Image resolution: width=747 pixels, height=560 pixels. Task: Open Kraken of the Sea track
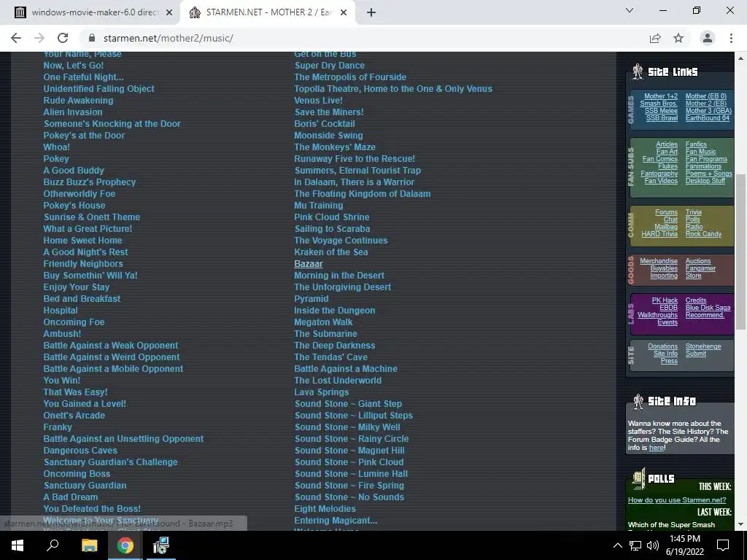331,252
